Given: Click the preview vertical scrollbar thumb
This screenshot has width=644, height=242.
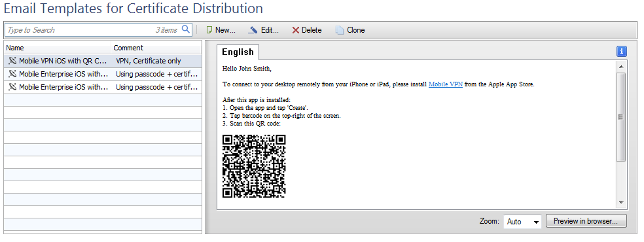Looking at the screenshot, I should (x=621, y=117).
